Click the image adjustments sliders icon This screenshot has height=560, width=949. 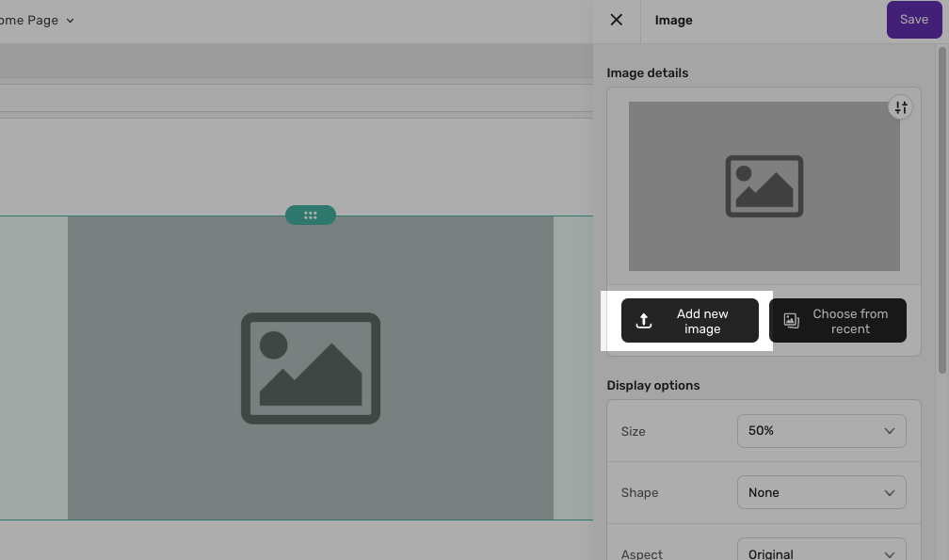tap(901, 107)
